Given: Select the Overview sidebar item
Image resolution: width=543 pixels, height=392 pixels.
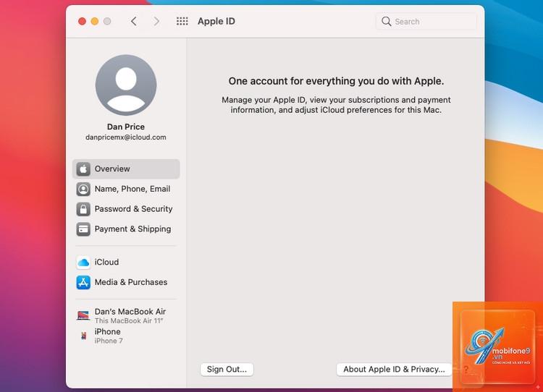Looking at the screenshot, I should pyautogui.click(x=126, y=169).
